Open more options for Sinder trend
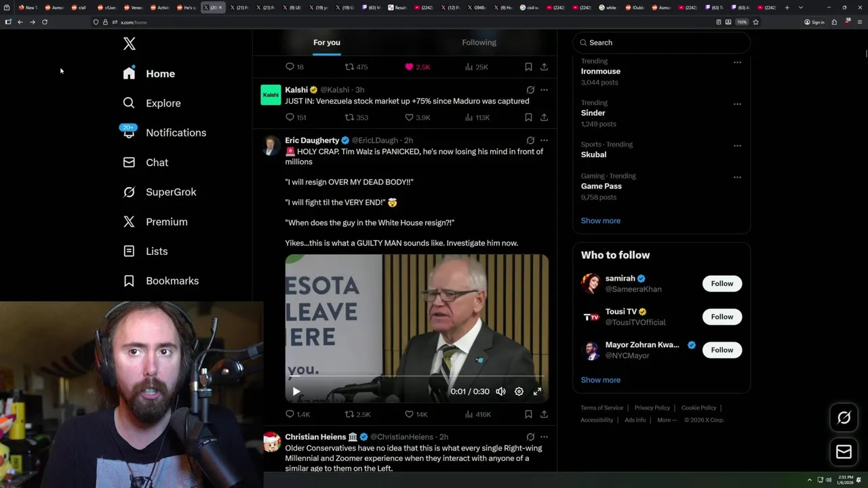The image size is (868, 488). (x=737, y=104)
